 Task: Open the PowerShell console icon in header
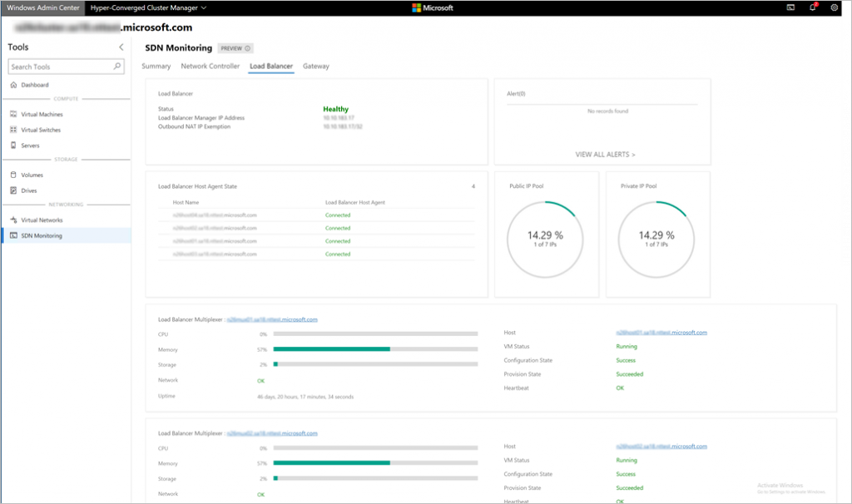pos(790,7)
